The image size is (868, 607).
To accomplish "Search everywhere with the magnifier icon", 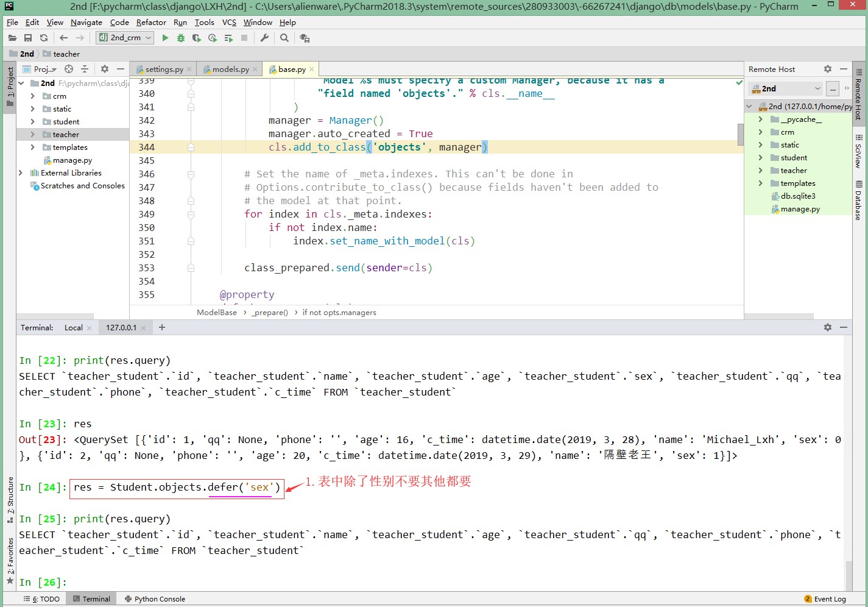I will point(284,38).
